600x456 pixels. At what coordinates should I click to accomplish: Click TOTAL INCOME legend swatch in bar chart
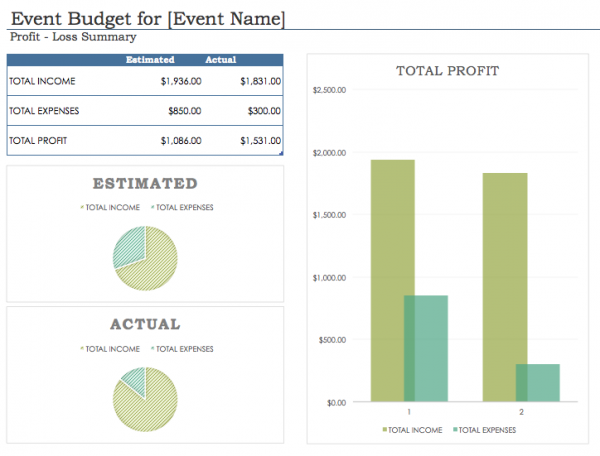(385, 430)
